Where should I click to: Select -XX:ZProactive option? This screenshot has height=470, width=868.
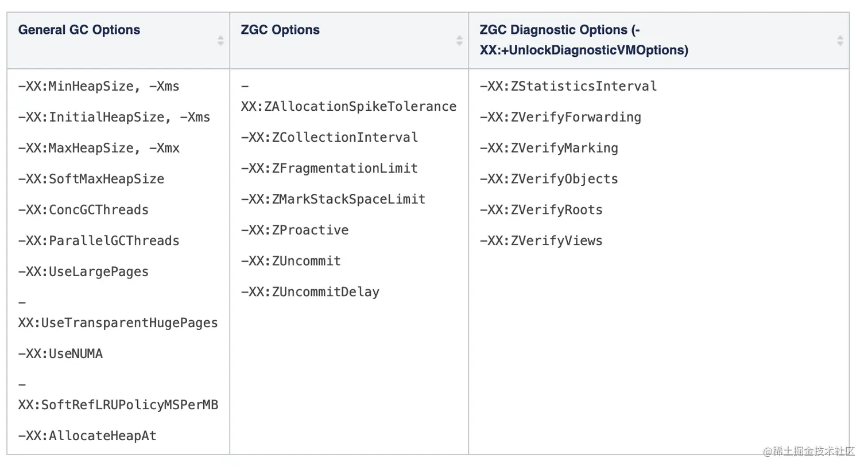click(x=294, y=230)
